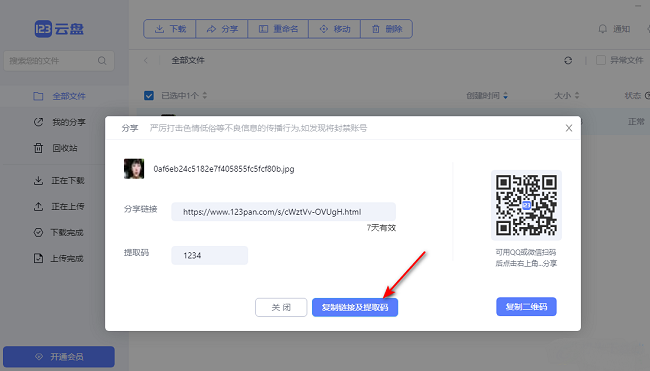This screenshot has width=650, height=371.
Task: Focus the 搜索您的文件 search field
Action: pyautogui.click(x=59, y=61)
